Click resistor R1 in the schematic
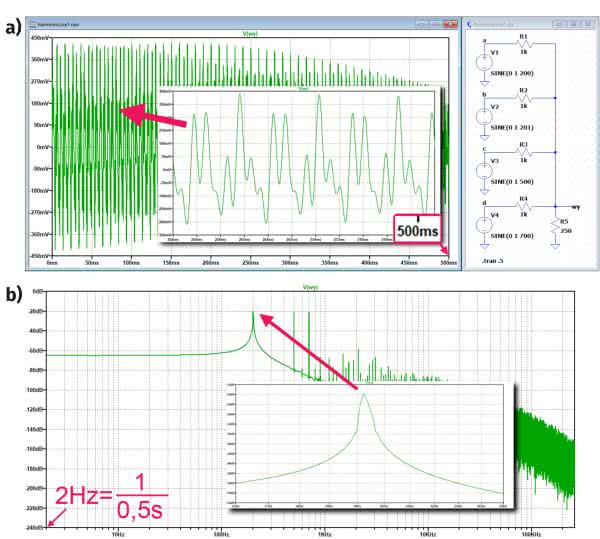 click(525, 45)
